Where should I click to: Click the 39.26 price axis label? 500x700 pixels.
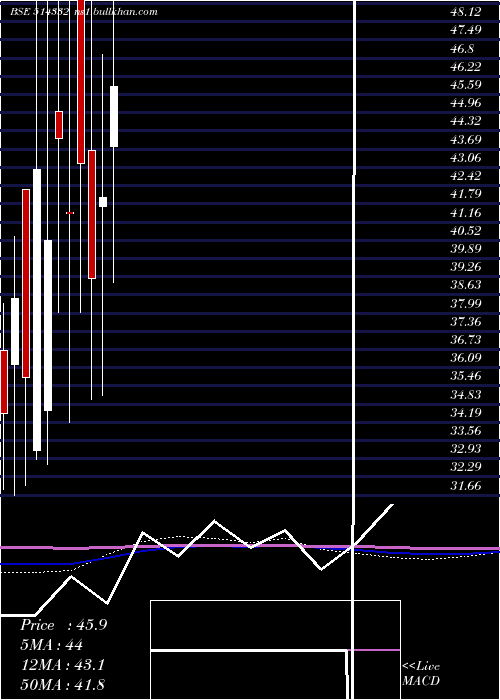click(466, 267)
